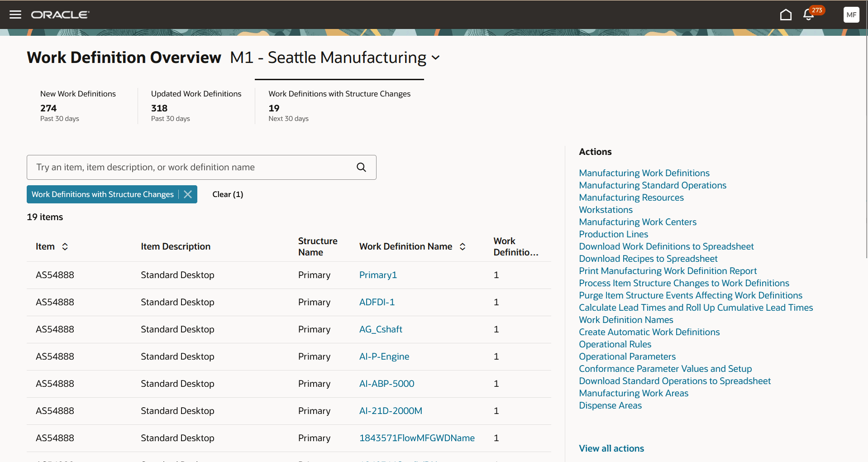Open the Workstations action
The image size is (868, 462).
click(606, 210)
